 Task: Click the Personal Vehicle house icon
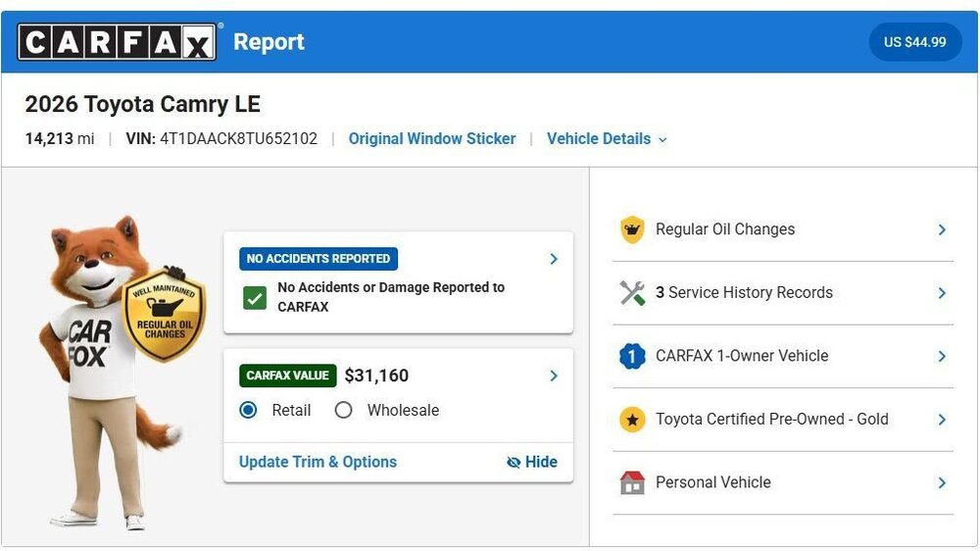[632, 482]
